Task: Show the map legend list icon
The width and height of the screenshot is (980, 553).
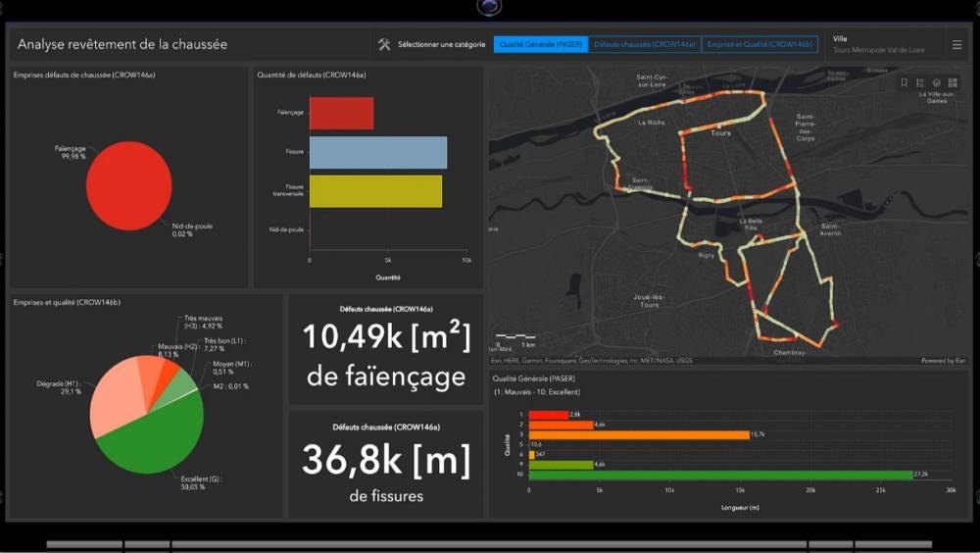Action: pyautogui.click(x=920, y=82)
